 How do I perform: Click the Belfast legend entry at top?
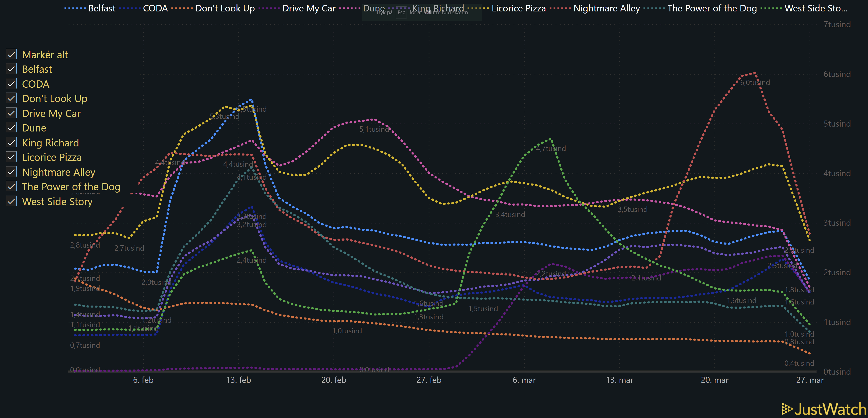tap(101, 8)
